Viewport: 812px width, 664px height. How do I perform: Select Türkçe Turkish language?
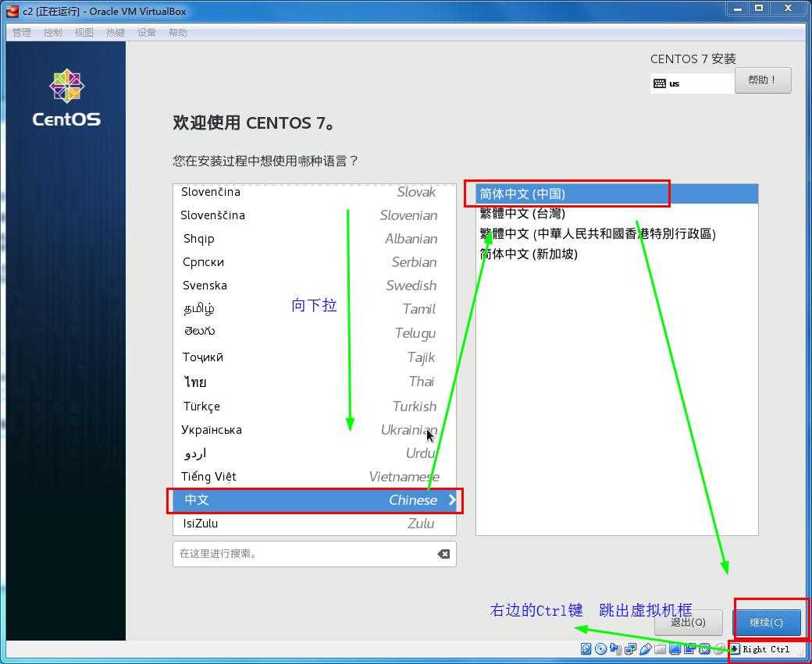click(315, 407)
